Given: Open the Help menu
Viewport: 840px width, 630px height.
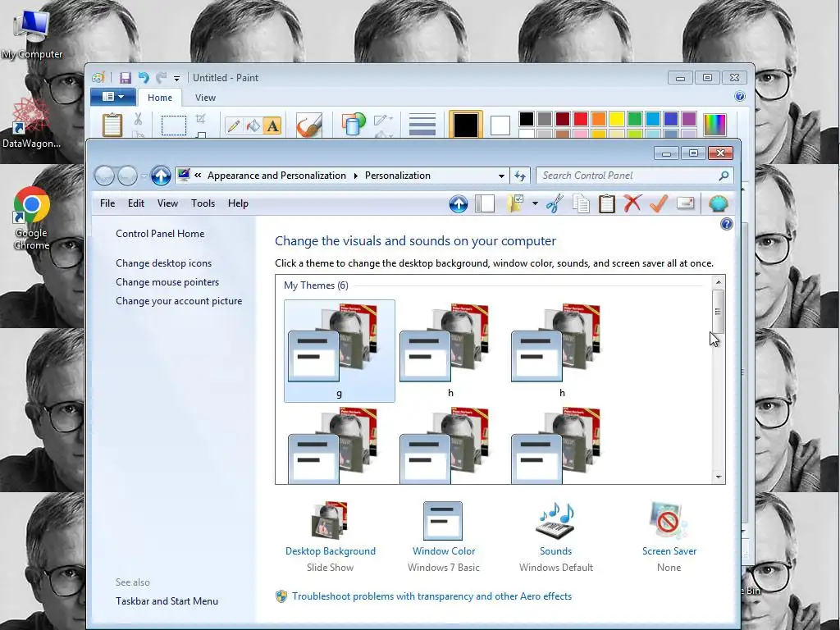Looking at the screenshot, I should point(238,203).
